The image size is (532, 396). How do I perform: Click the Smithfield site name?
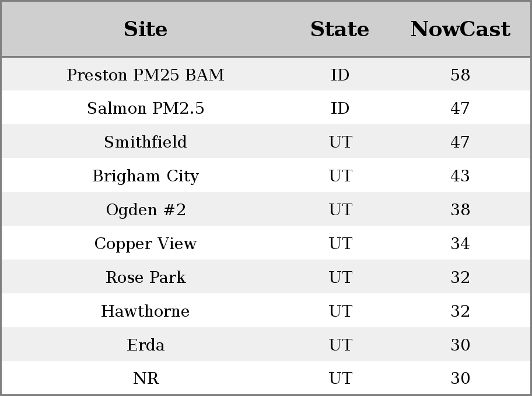click(x=145, y=142)
